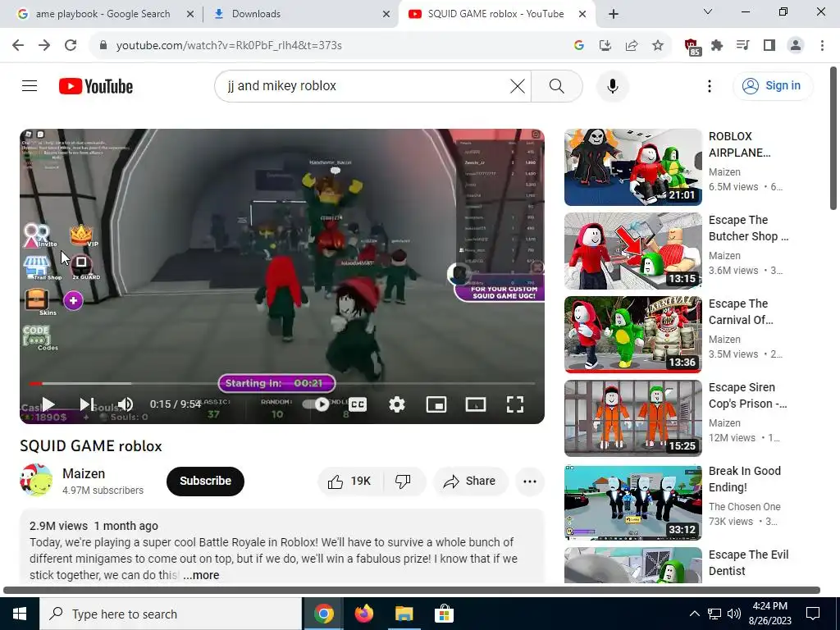The height and width of the screenshot is (630, 840).
Task: Dislike this video
Action: pos(404,481)
